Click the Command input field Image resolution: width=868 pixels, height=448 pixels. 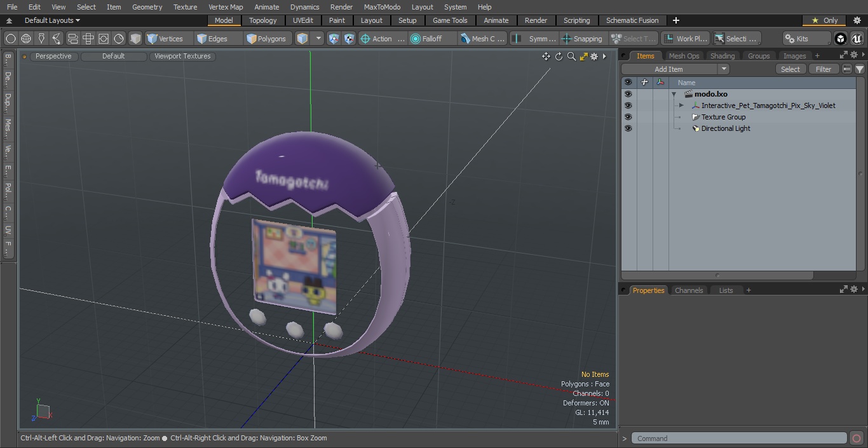tap(739, 438)
